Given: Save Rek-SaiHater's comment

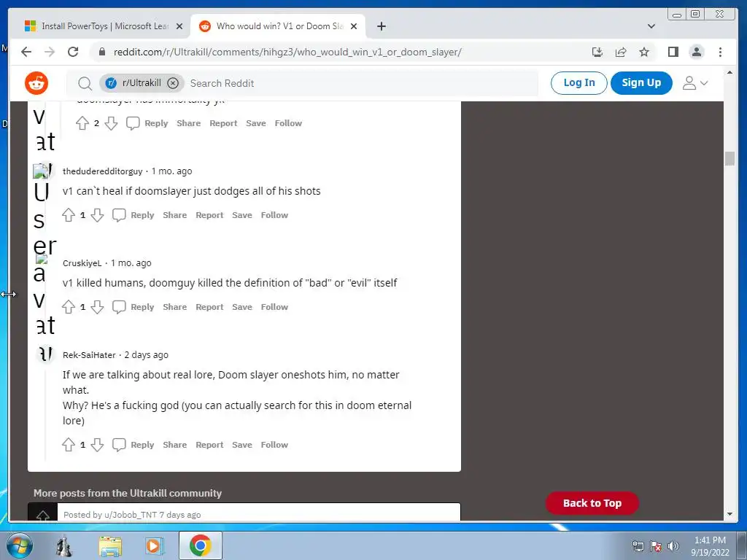Looking at the screenshot, I should (242, 445).
